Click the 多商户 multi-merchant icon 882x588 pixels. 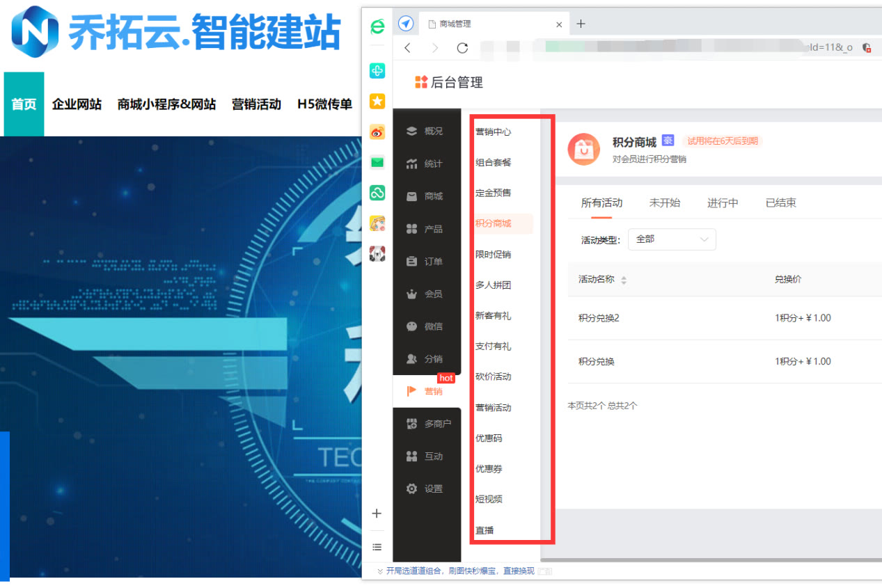point(425,423)
